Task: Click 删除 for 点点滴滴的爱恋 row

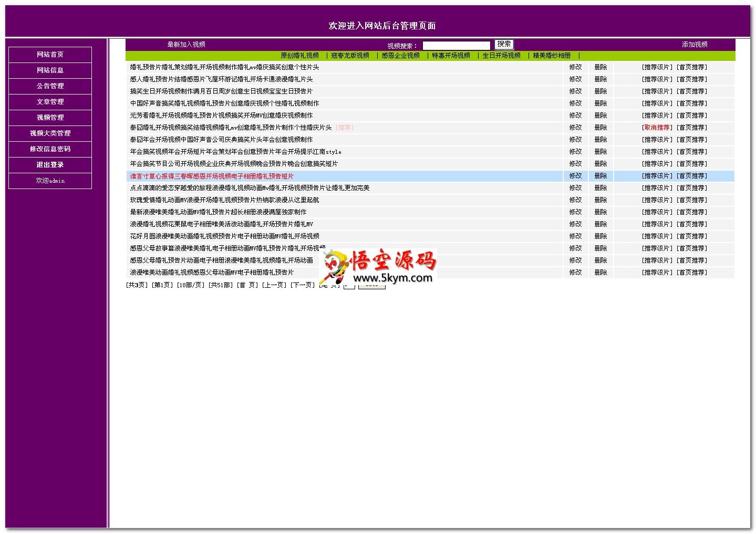Action: pyautogui.click(x=600, y=188)
